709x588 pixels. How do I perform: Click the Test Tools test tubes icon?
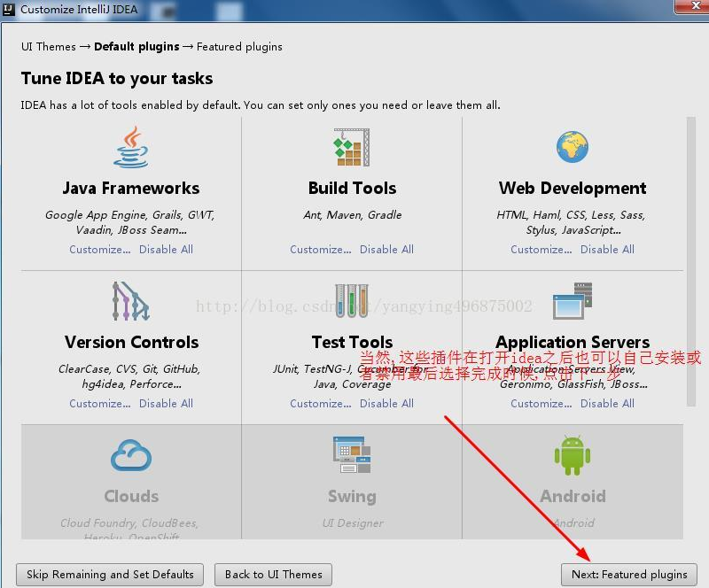[x=352, y=300]
